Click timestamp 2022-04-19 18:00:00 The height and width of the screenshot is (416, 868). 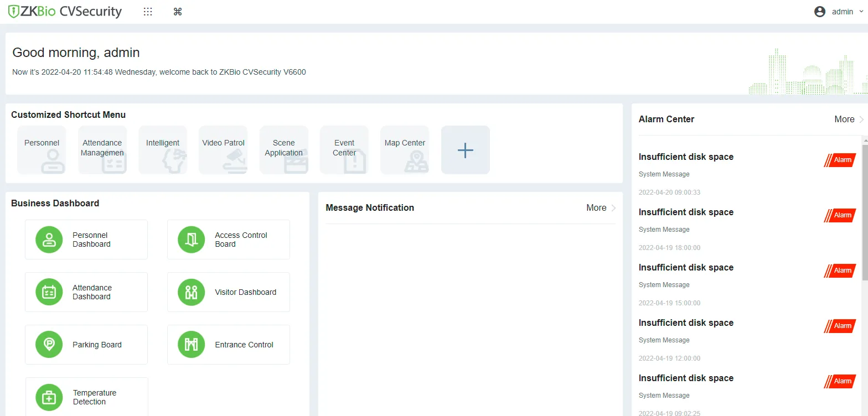pyautogui.click(x=669, y=248)
